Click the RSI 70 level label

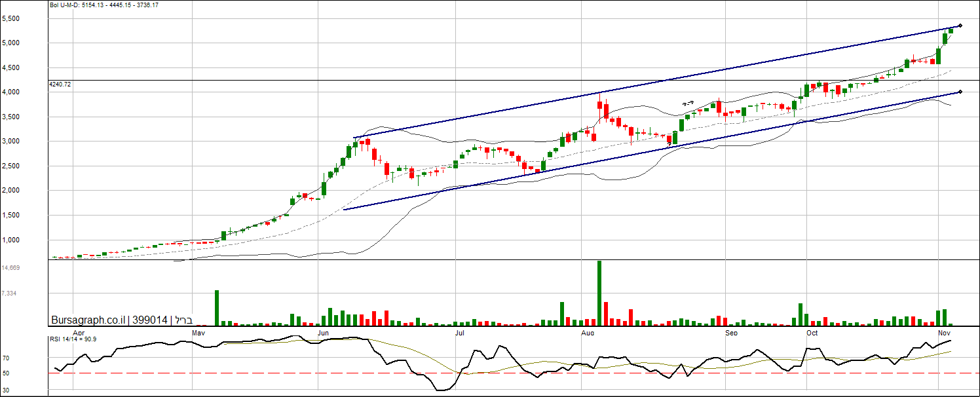6,358
